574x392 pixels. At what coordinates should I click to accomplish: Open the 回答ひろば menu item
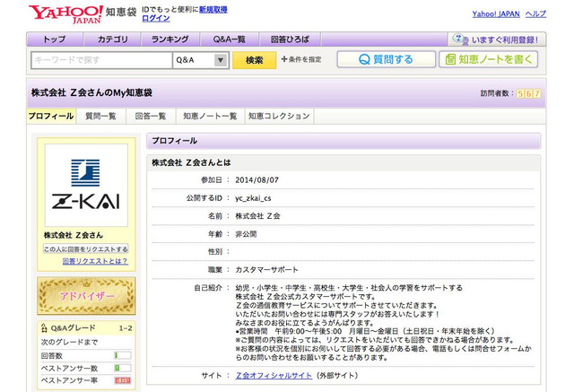[x=290, y=39]
